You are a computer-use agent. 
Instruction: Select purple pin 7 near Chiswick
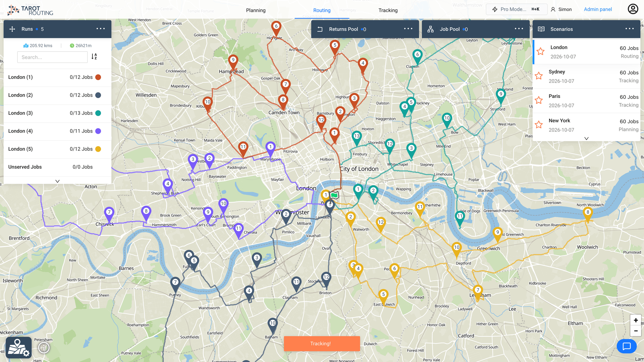click(x=109, y=214)
